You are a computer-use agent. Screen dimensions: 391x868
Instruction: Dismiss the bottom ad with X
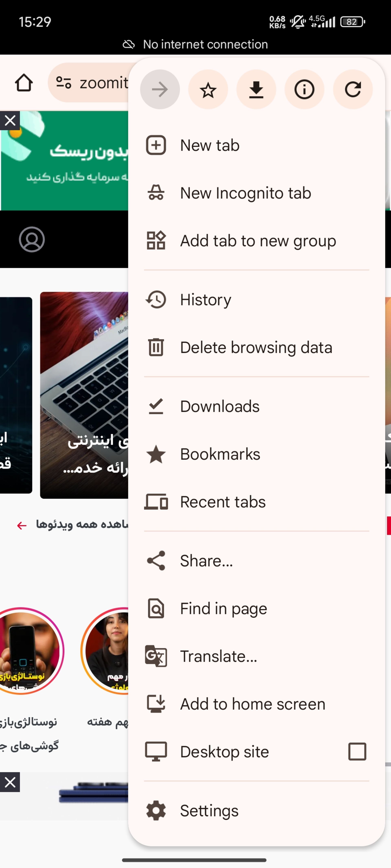(x=10, y=782)
